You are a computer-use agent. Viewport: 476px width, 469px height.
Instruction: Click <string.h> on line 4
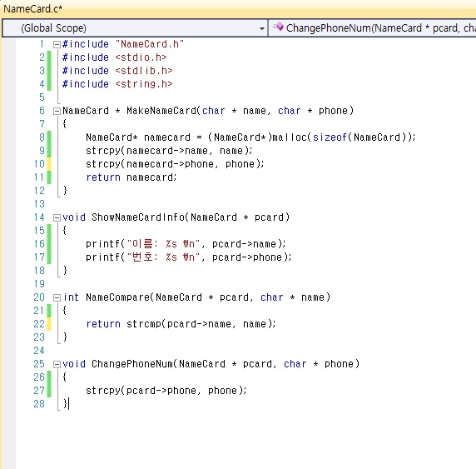144,84
